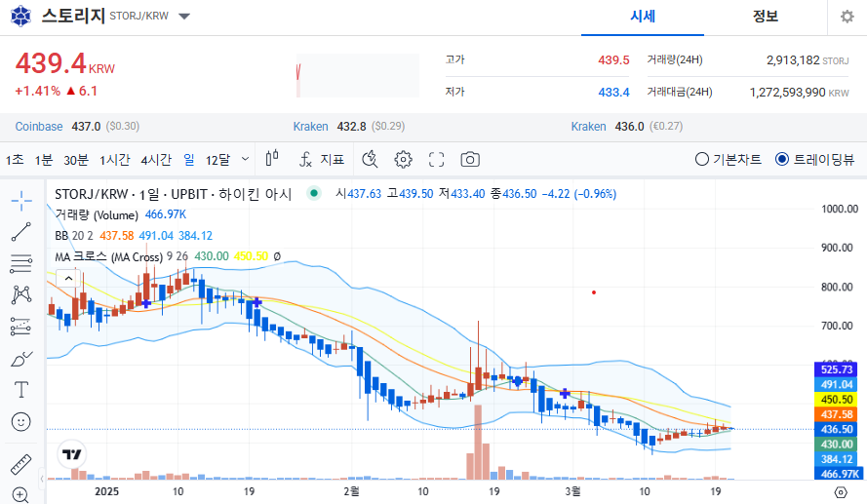Image resolution: width=867 pixels, height=504 pixels.
Task: Select the 12달 timeframe
Action: pos(217,160)
